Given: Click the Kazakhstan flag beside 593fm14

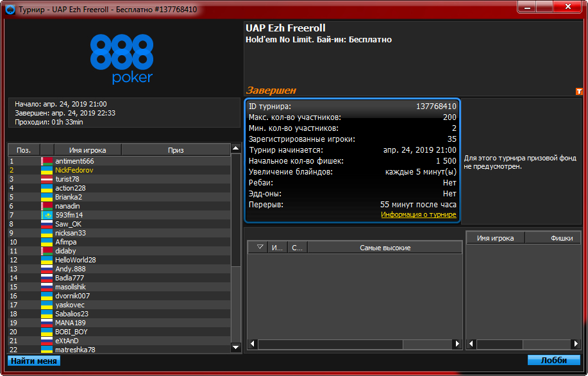Looking at the screenshot, I should point(47,216).
